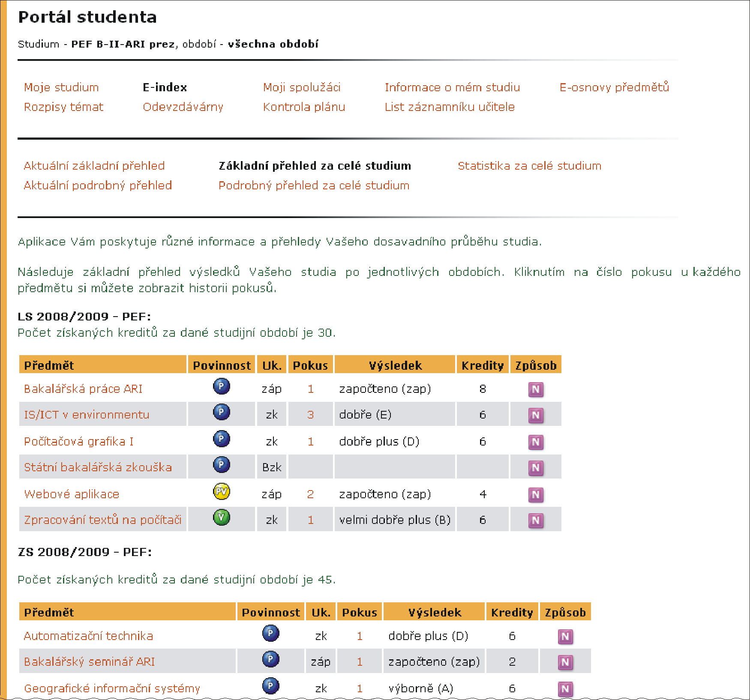750x700 pixels.
Task: Open the Bakalářská práce ARI subject link
Action: coord(83,389)
